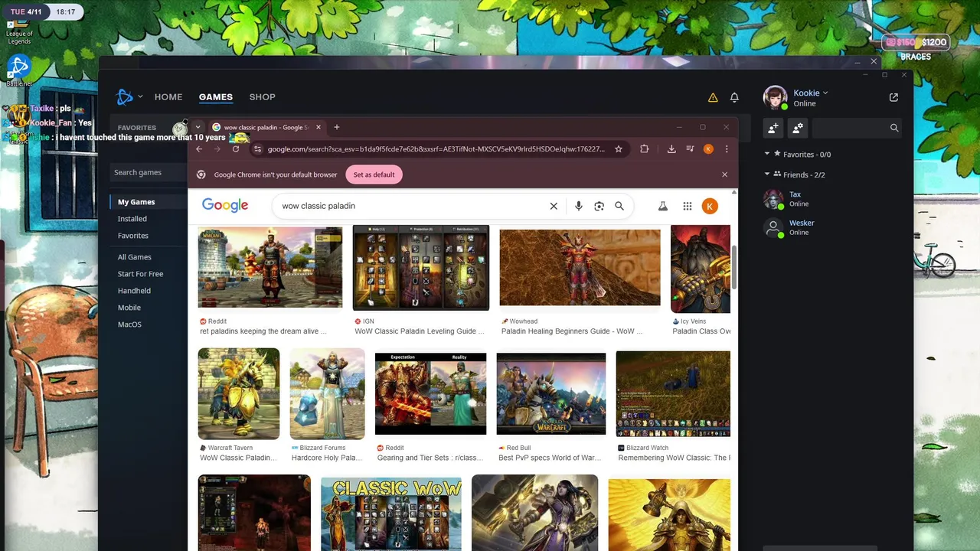Open IGN Paladin Leveling Guide image
The image size is (980, 551).
[421, 267]
